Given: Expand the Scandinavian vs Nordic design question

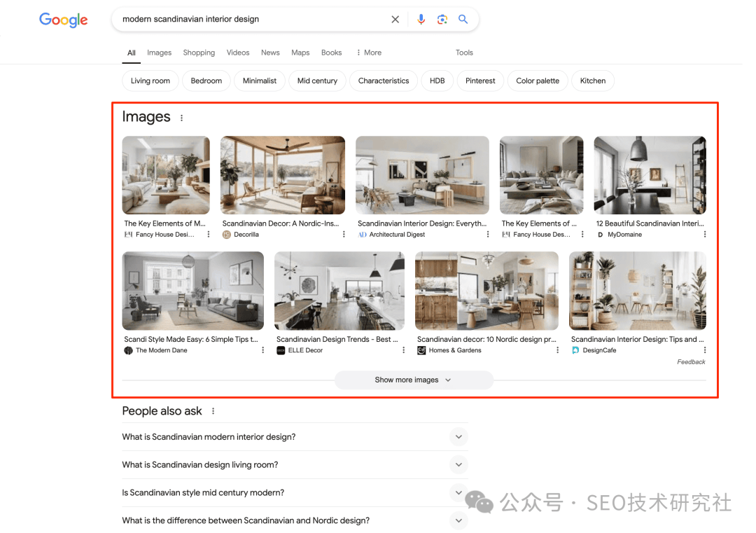Looking at the screenshot, I should point(458,520).
